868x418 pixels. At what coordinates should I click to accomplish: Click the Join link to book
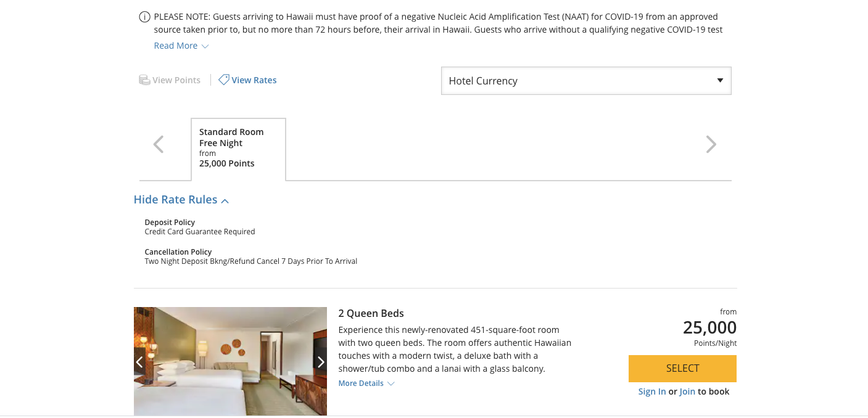pos(687,391)
